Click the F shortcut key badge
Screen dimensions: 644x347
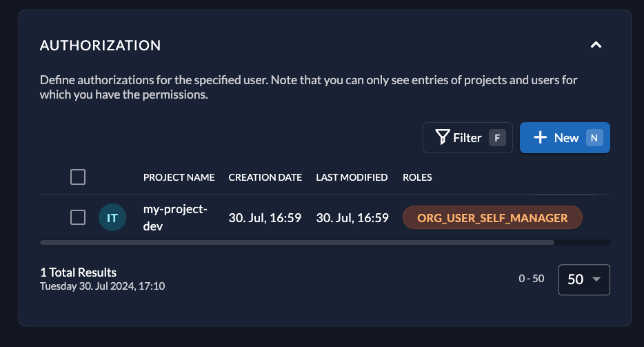pyautogui.click(x=497, y=138)
